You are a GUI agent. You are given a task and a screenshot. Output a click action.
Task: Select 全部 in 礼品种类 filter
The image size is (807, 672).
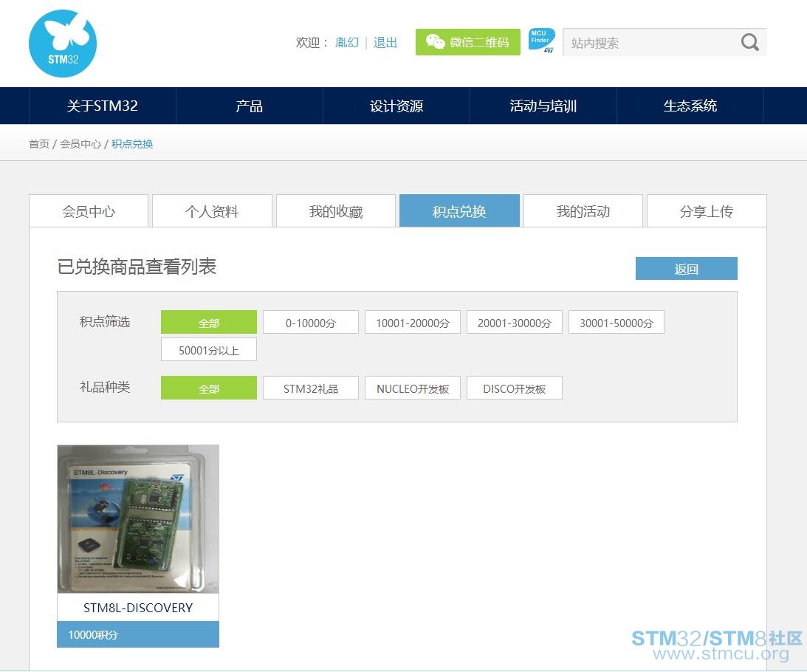[209, 388]
